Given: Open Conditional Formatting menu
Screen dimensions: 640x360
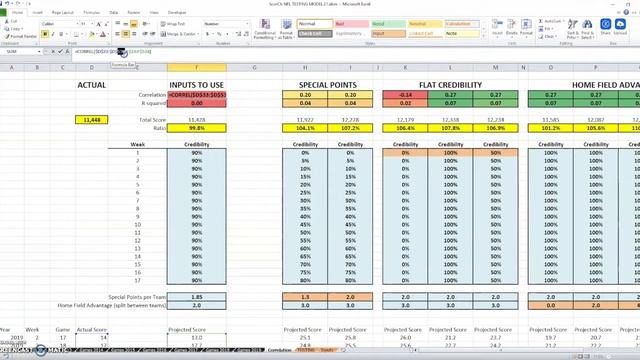Looking at the screenshot, I should (265, 29).
